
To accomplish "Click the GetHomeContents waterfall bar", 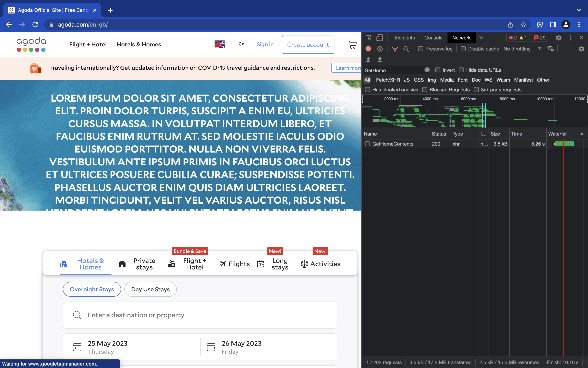I will [x=564, y=144].
